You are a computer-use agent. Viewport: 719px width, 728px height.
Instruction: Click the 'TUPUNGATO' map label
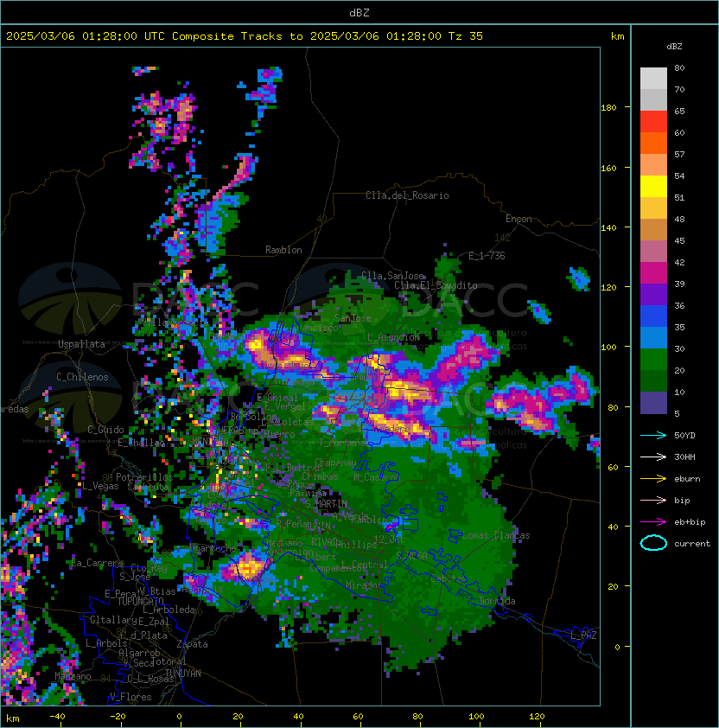click(x=140, y=602)
